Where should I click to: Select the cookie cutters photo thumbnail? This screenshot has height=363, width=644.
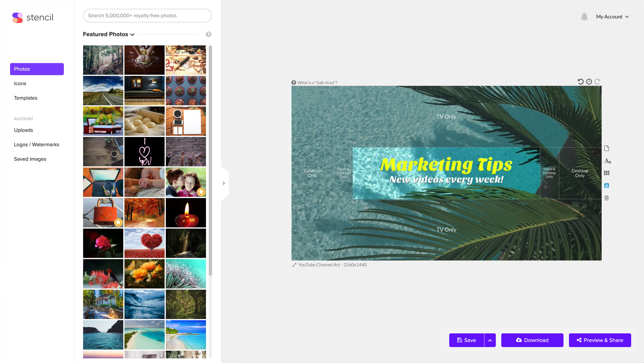[186, 60]
